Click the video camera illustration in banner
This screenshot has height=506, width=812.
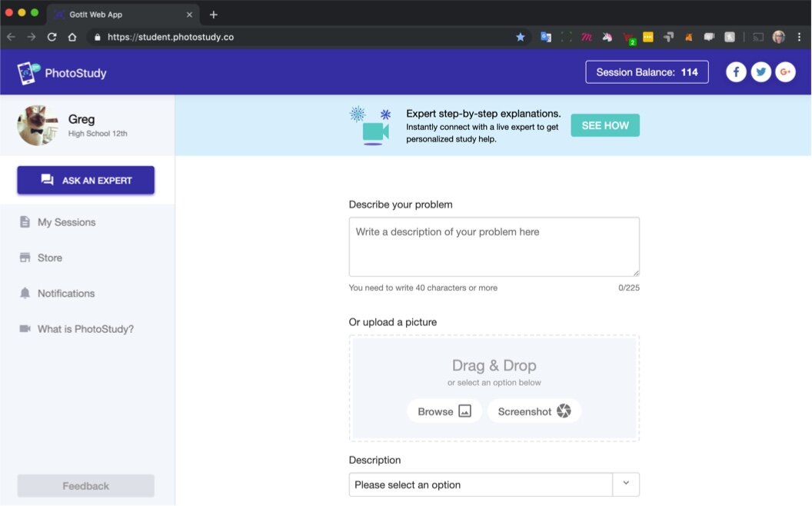(375, 131)
